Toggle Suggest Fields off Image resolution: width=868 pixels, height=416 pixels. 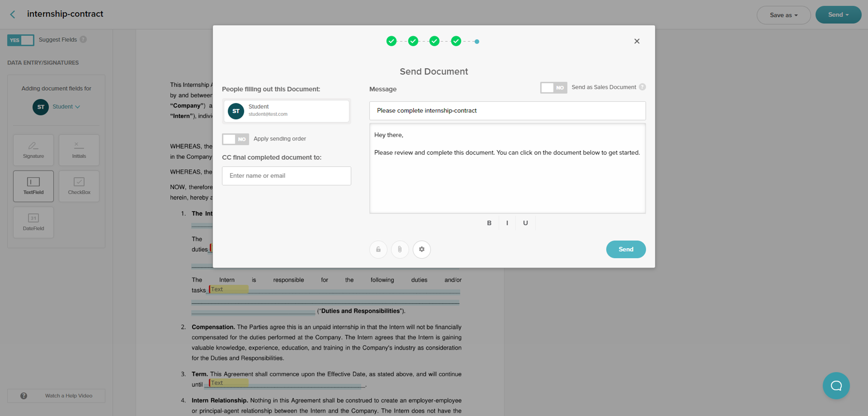coord(20,40)
